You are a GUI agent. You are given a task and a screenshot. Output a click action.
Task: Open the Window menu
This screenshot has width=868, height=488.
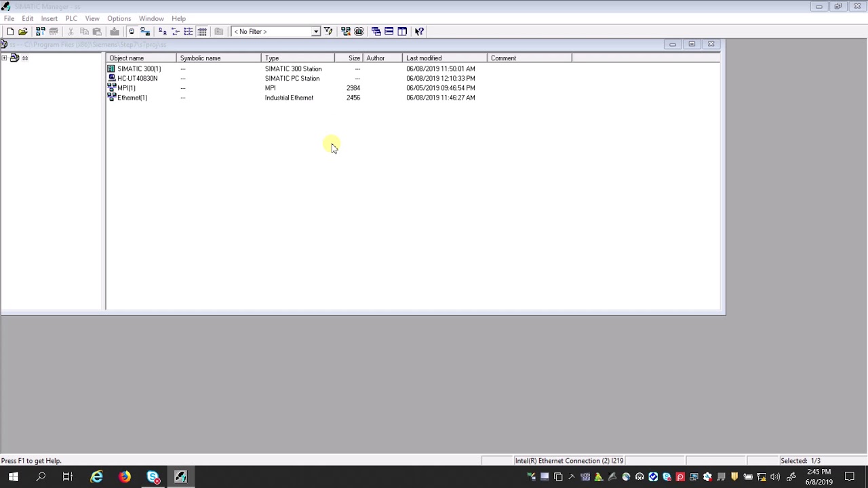[151, 18]
